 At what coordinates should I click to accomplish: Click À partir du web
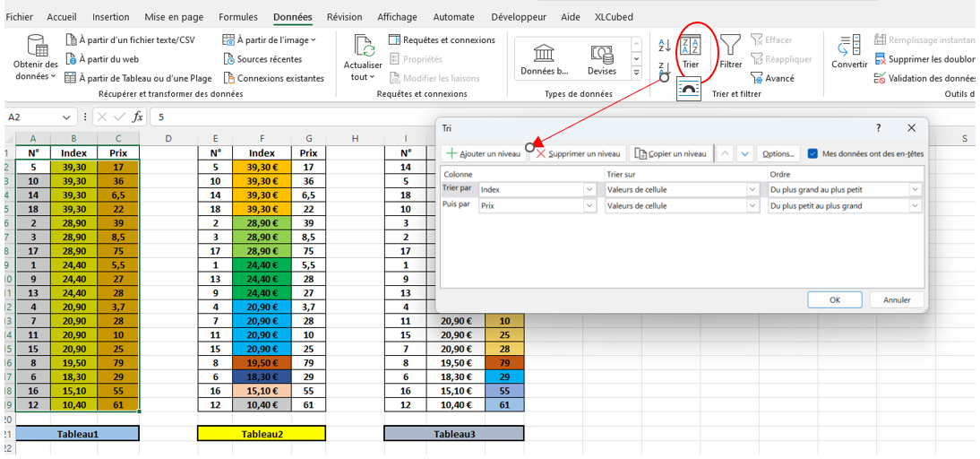[x=102, y=59]
